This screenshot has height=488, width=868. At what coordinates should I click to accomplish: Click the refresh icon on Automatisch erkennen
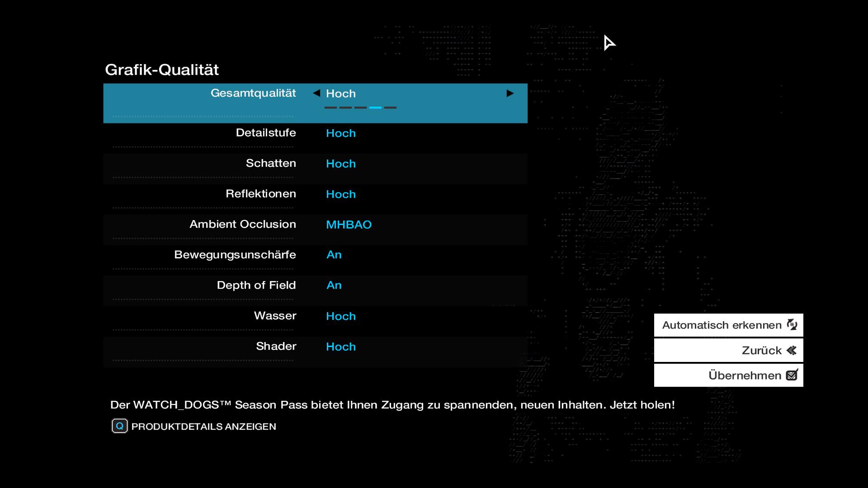tap(792, 325)
